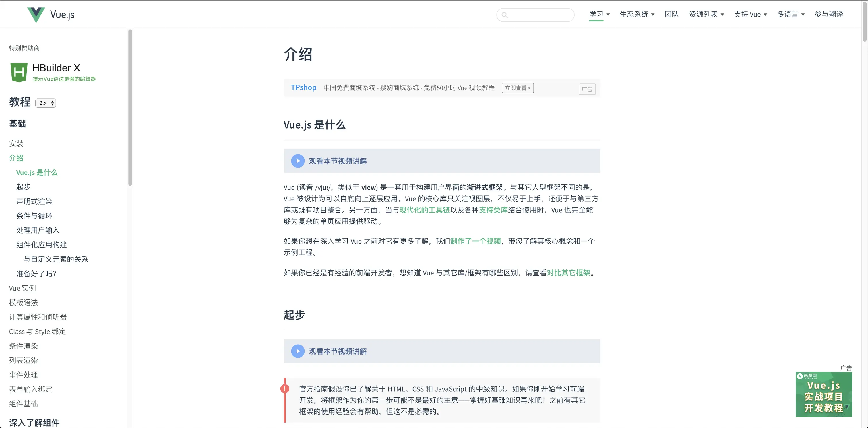Play the video for Vue.js 是什么 section
Image resolution: width=868 pixels, height=428 pixels.
click(298, 161)
